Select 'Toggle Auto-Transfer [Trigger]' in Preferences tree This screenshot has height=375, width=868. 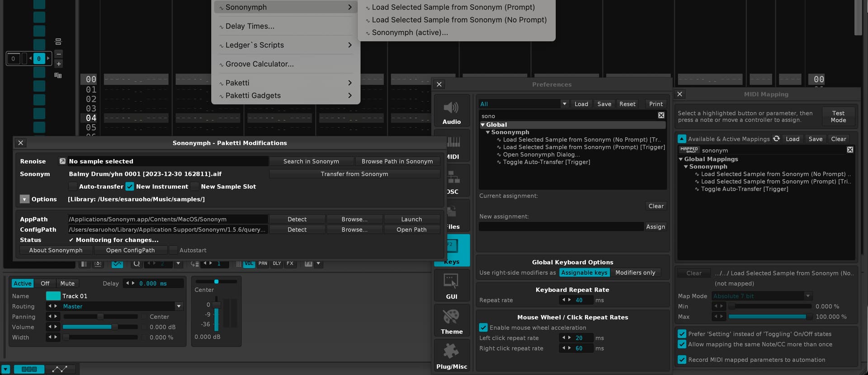[546, 162]
